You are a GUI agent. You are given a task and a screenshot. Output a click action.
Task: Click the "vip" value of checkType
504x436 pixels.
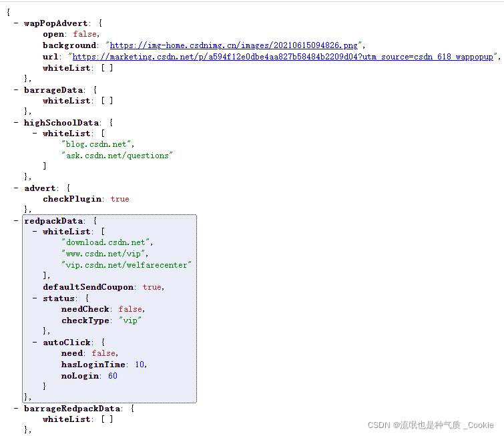(x=130, y=320)
